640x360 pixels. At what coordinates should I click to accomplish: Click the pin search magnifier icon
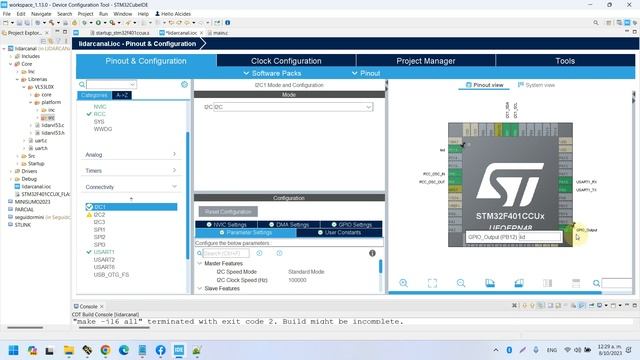pyautogui.click(x=596, y=283)
